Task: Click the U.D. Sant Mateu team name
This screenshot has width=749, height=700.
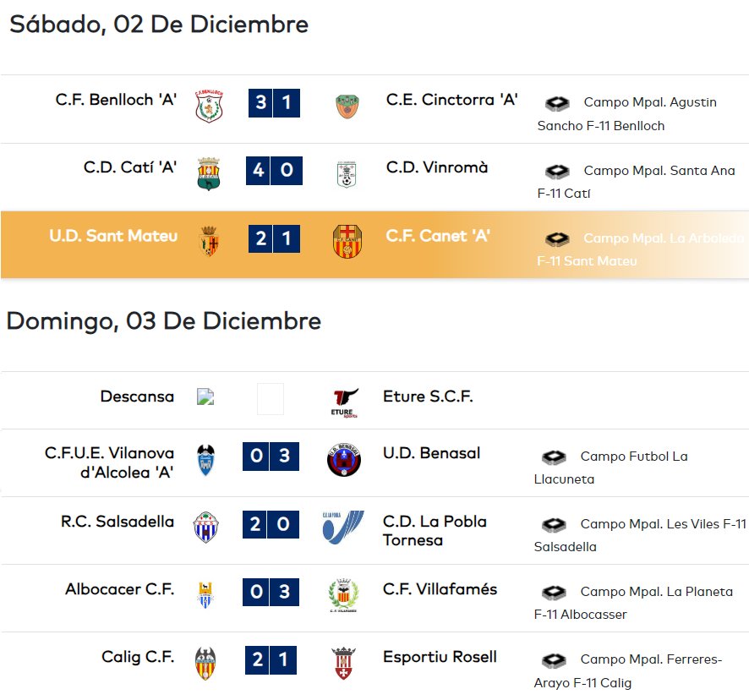Action: tap(113, 236)
